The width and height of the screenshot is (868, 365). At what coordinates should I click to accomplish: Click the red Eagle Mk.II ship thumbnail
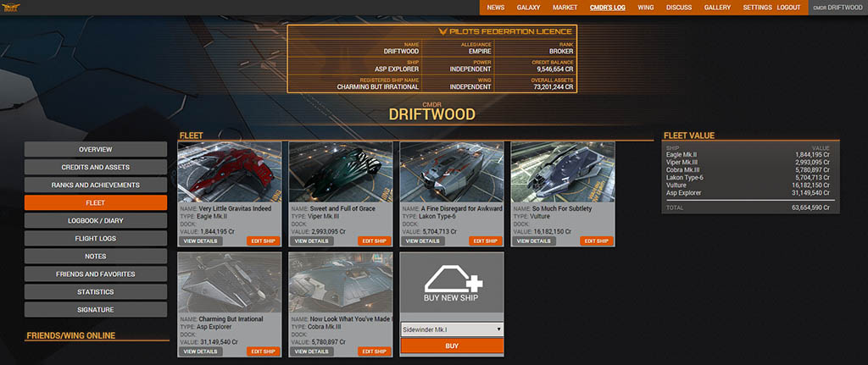coord(230,172)
